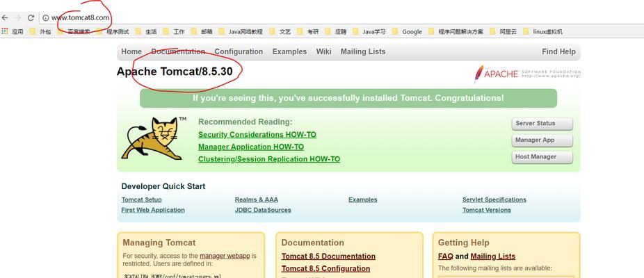Viewport: 644px width, 278px height.
Task: Open the Google bookmark folder
Action: [x=407, y=31]
